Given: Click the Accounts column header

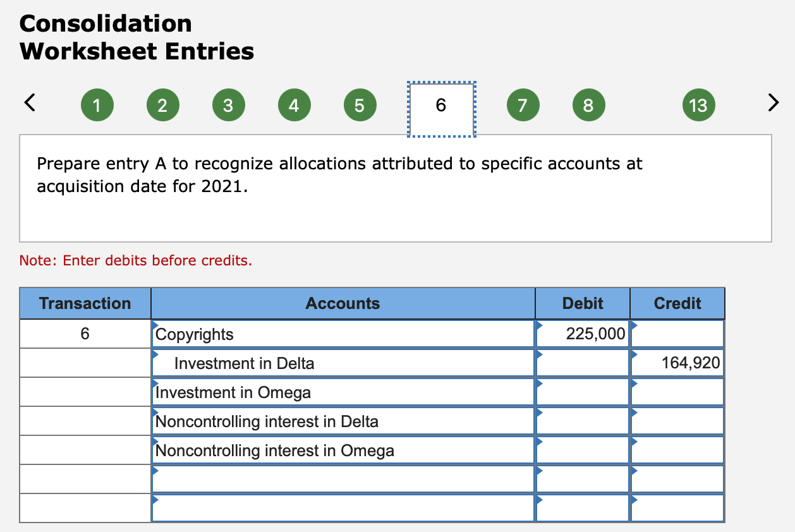Looking at the screenshot, I should point(343,303).
